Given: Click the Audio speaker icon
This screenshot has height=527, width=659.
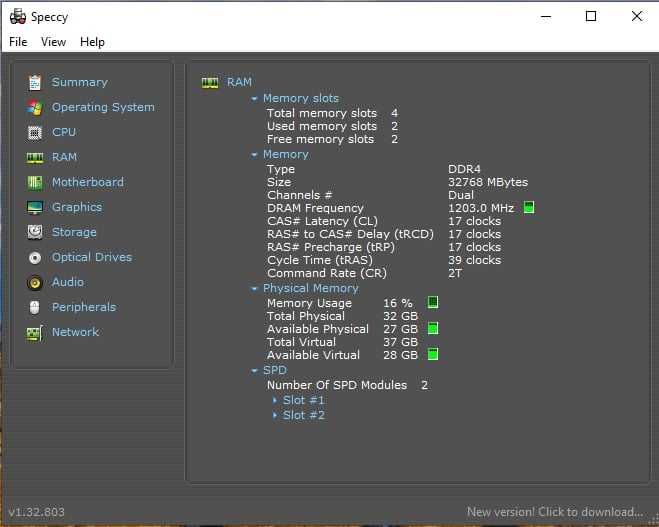Looking at the screenshot, I should tap(35, 283).
